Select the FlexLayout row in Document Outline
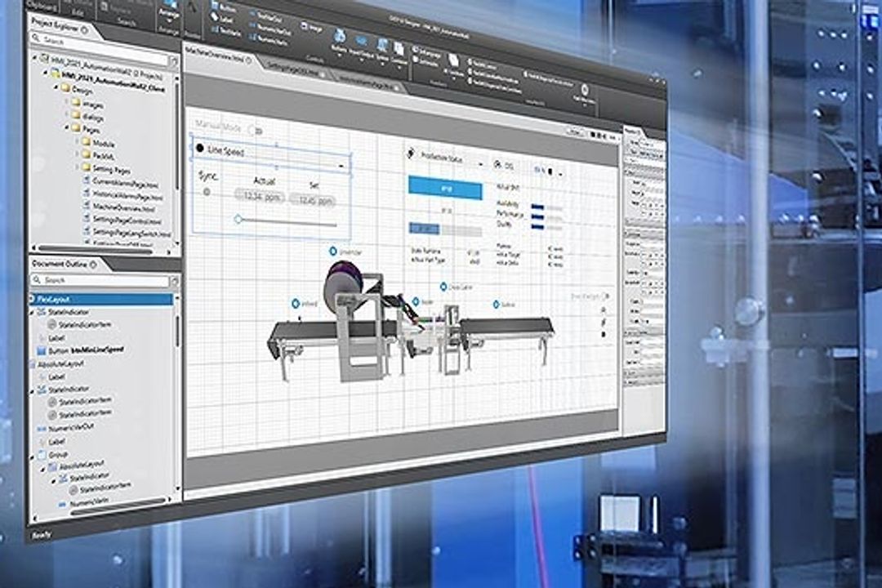The height and width of the screenshot is (588, 882). [x=102, y=299]
